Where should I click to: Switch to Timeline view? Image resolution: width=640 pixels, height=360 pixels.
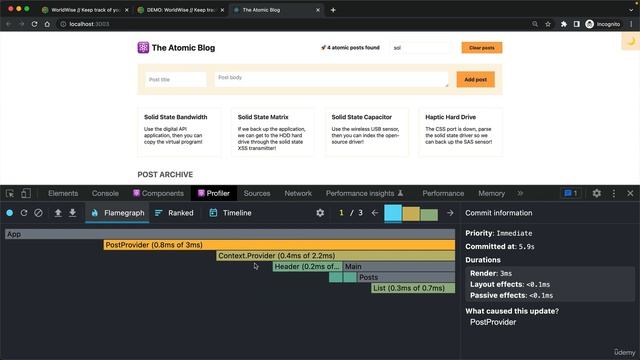coord(230,213)
